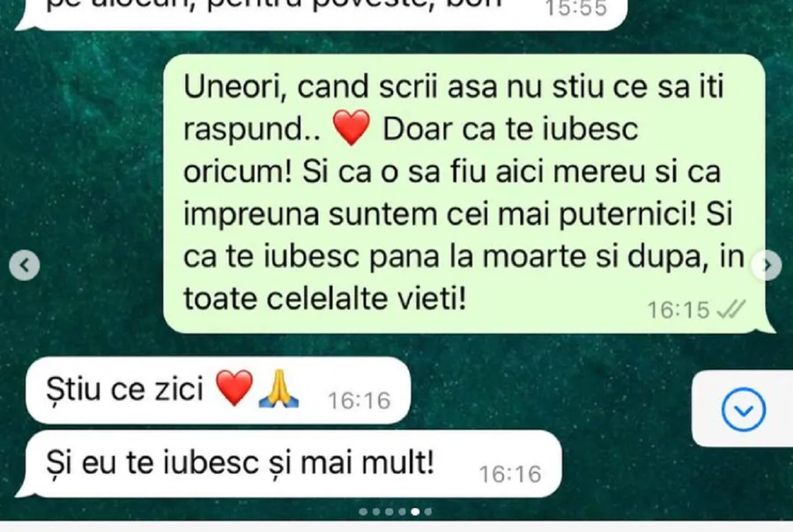Click the praying hands emoji

tap(278, 388)
